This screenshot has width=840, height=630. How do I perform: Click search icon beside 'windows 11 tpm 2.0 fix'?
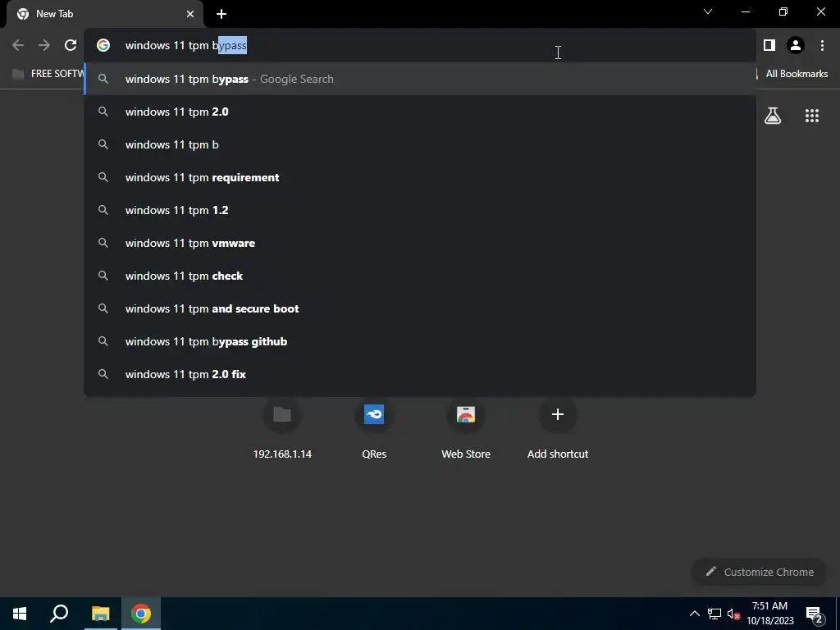point(103,374)
